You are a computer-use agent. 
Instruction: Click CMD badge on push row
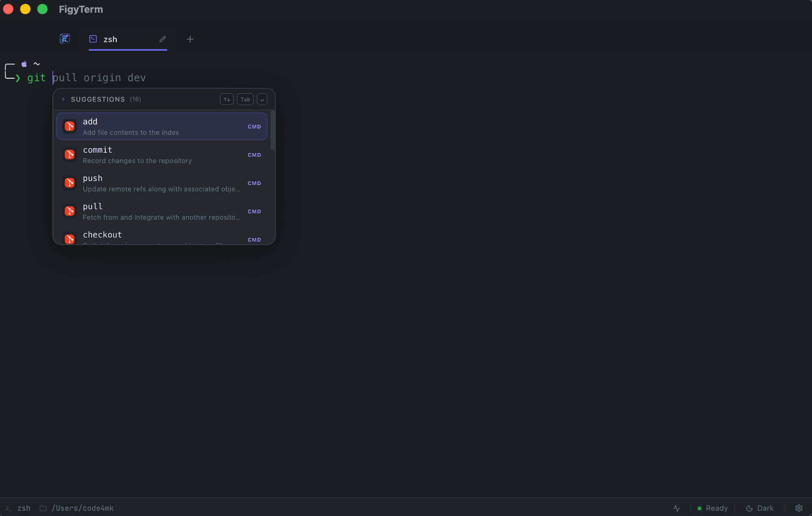click(x=254, y=184)
